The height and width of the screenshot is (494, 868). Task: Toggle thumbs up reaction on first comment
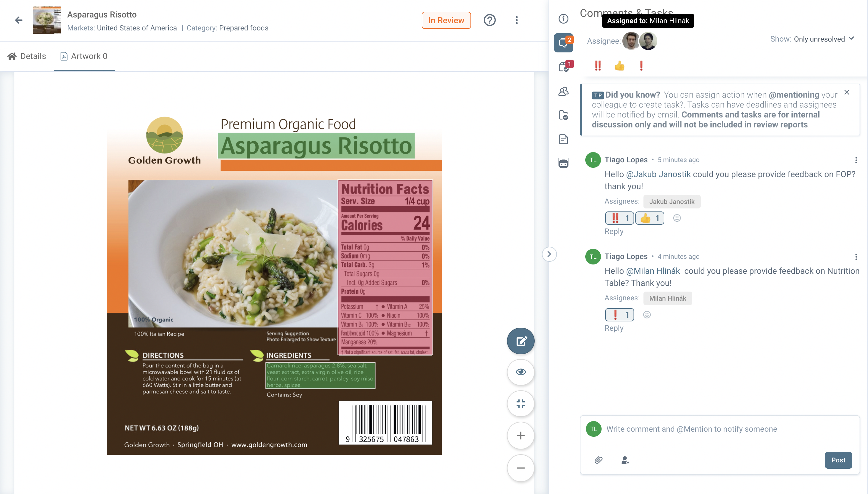pyautogui.click(x=649, y=218)
